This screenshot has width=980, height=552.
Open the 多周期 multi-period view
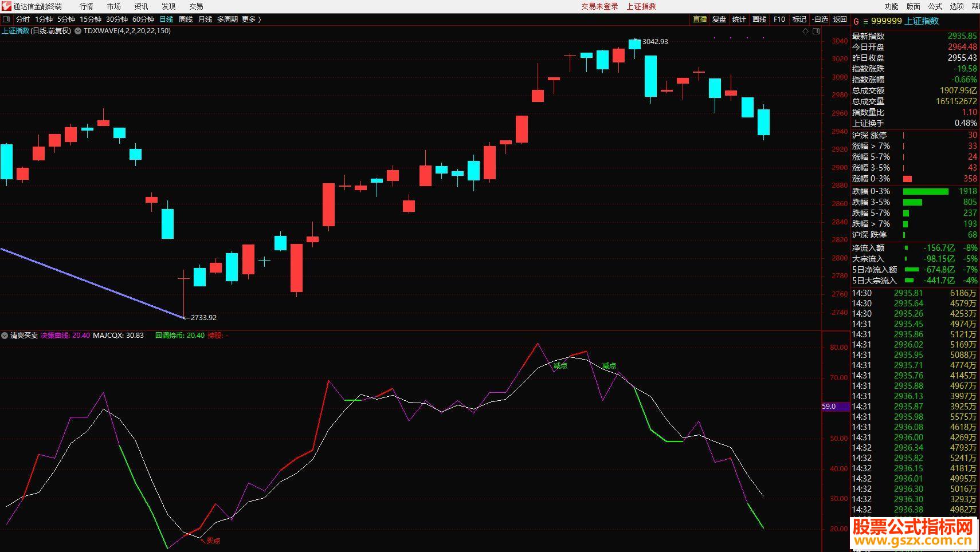[228, 19]
